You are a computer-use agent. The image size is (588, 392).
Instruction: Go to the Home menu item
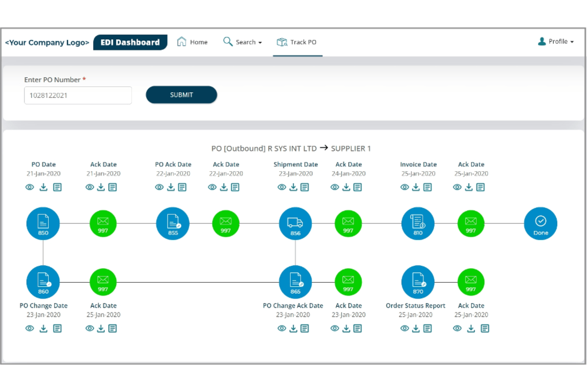192,42
